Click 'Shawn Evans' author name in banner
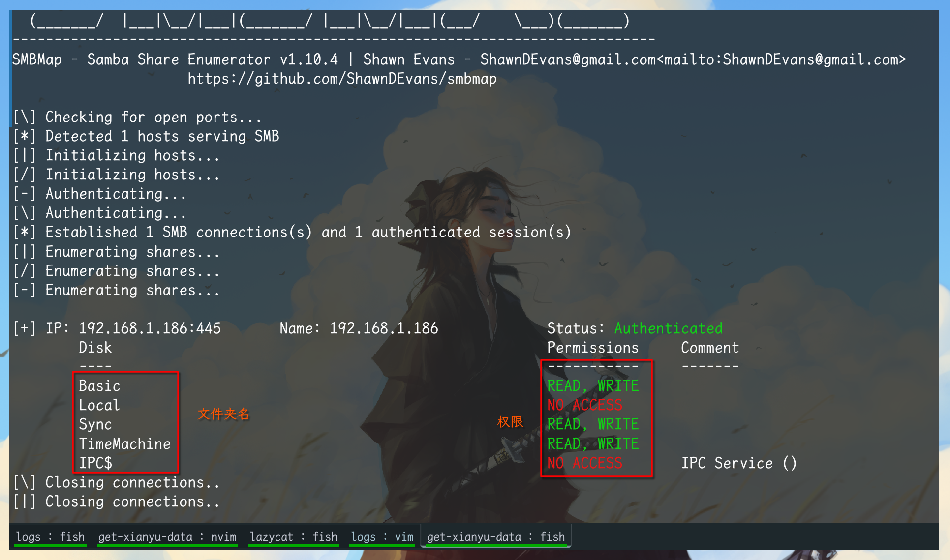The width and height of the screenshot is (950, 560). (409, 59)
